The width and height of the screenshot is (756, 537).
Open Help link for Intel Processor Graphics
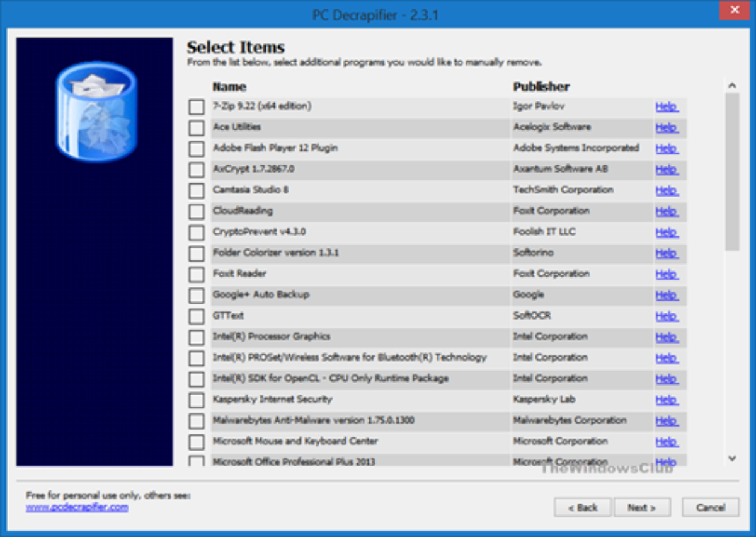[667, 337]
